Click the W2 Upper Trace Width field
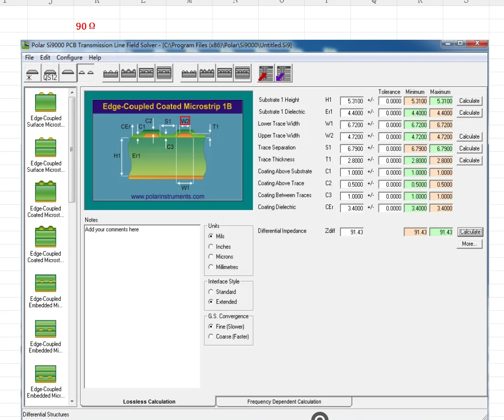The image size is (504, 420). (x=352, y=137)
